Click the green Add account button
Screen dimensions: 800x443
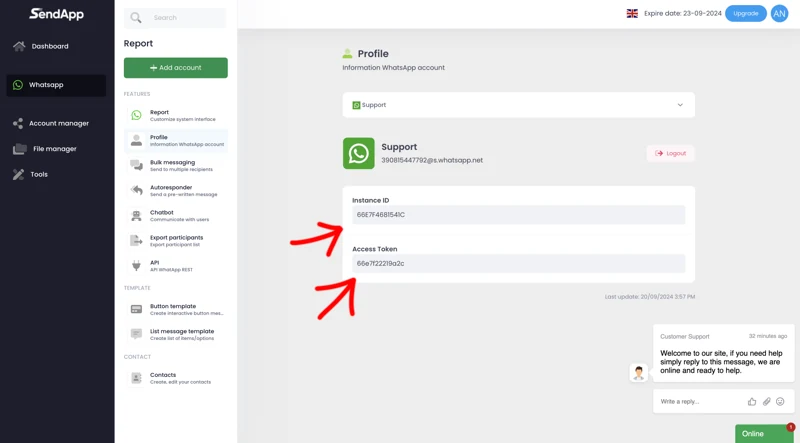tap(176, 67)
